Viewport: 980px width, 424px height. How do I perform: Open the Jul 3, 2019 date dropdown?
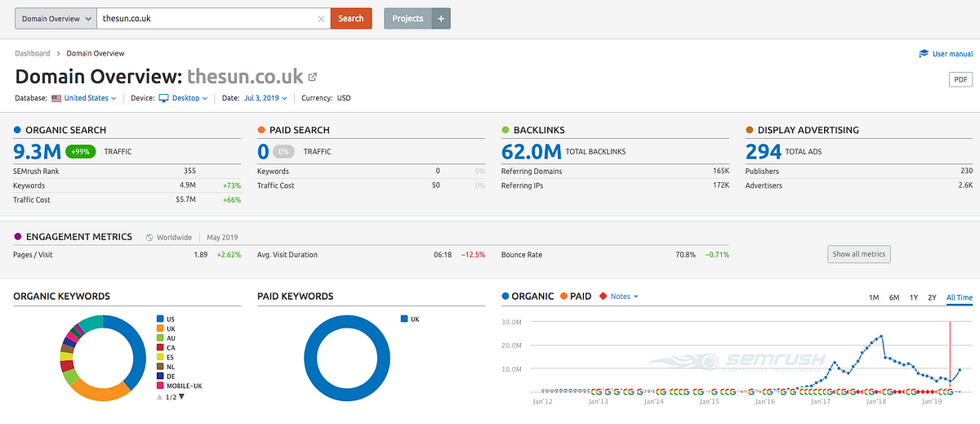(x=265, y=98)
